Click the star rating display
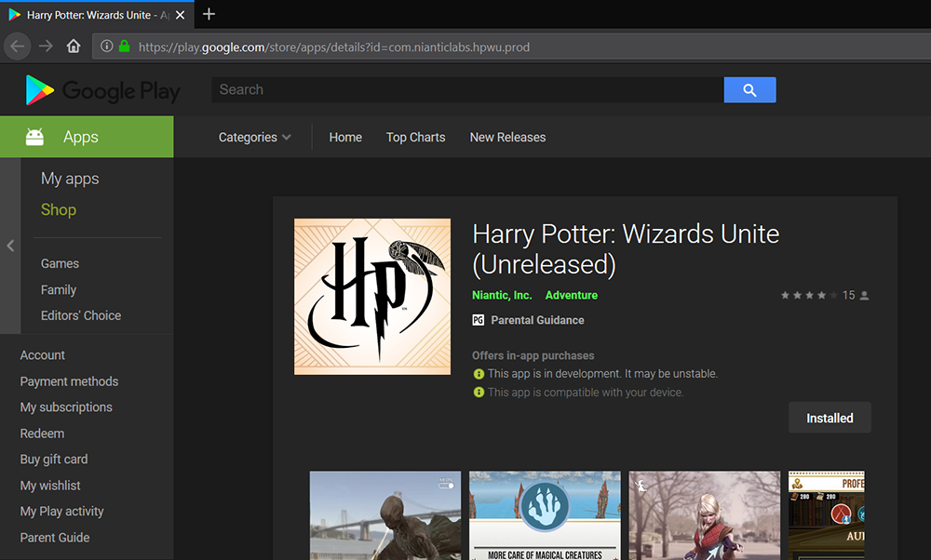 point(809,296)
